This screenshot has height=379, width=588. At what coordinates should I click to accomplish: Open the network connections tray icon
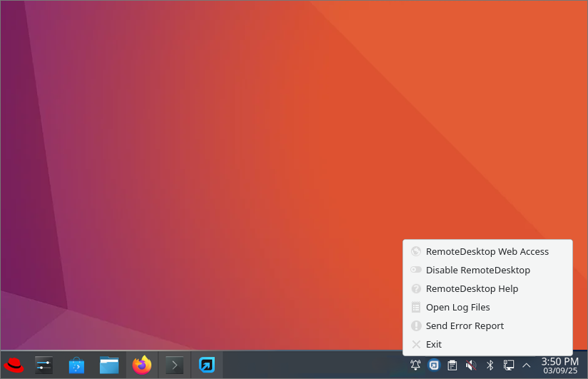tap(509, 365)
